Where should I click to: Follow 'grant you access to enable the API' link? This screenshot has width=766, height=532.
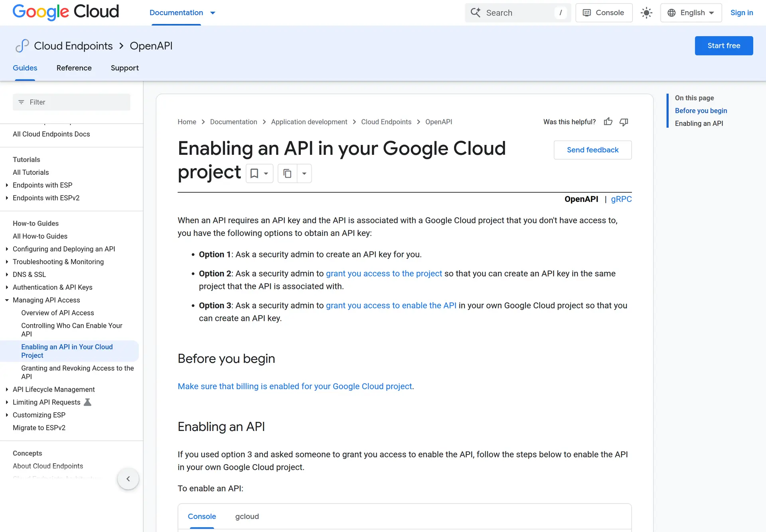[x=391, y=305]
